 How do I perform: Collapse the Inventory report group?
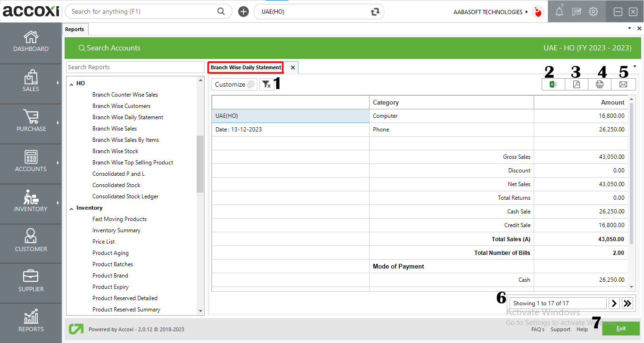click(72, 208)
